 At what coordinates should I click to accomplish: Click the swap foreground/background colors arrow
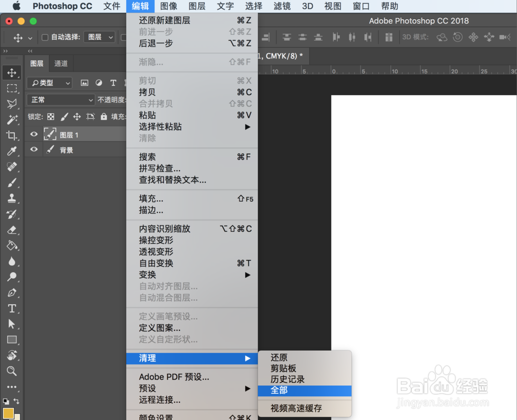pyautogui.click(x=16, y=401)
